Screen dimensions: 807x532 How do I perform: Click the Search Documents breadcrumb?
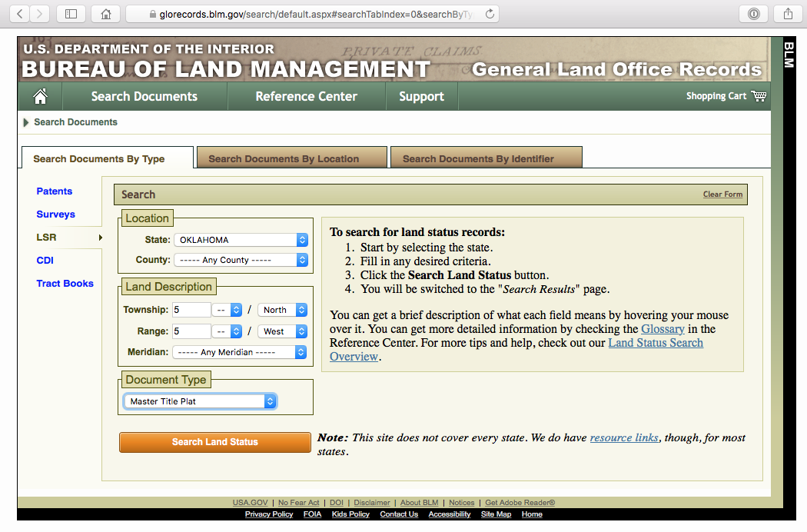(75, 122)
